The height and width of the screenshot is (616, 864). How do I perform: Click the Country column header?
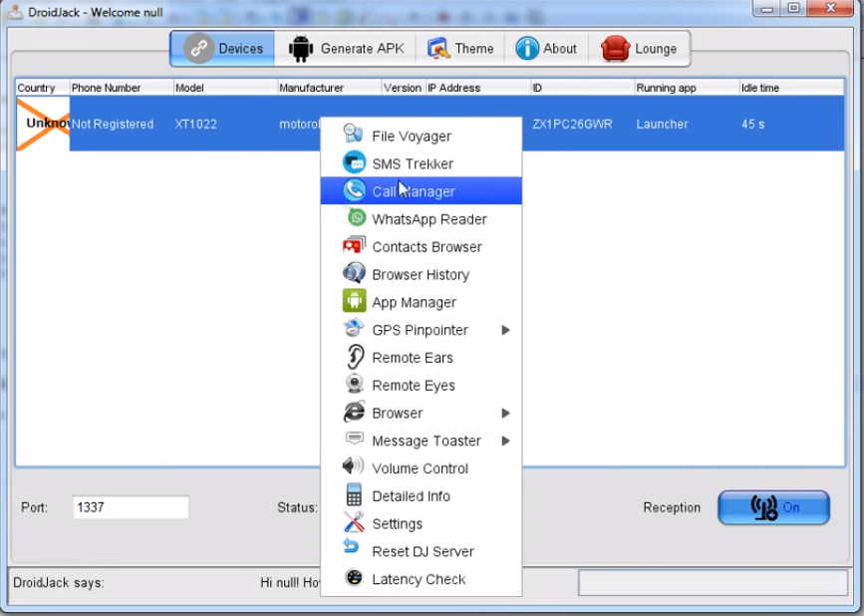pos(43,88)
